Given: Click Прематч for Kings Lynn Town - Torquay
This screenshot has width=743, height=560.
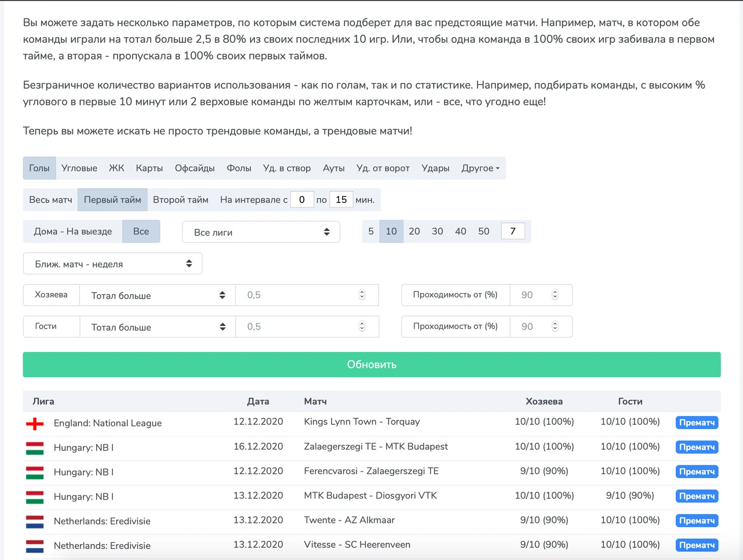Looking at the screenshot, I should [696, 423].
